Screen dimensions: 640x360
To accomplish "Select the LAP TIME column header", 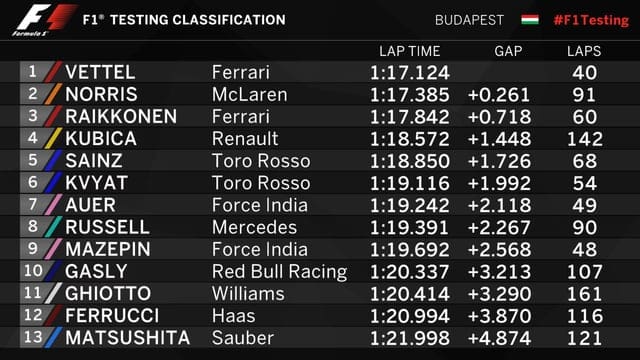I will coord(409,51).
